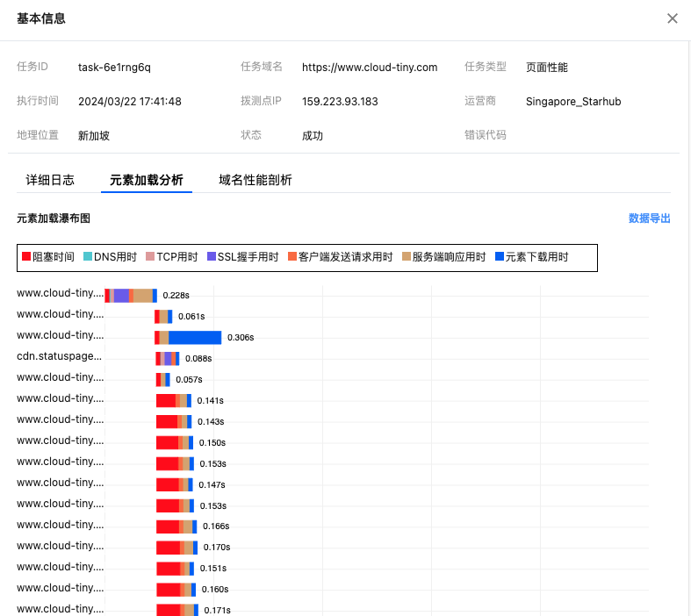The height and width of the screenshot is (616, 691).
Task: Switch to the 详细日志 tab
Action: click(x=50, y=180)
